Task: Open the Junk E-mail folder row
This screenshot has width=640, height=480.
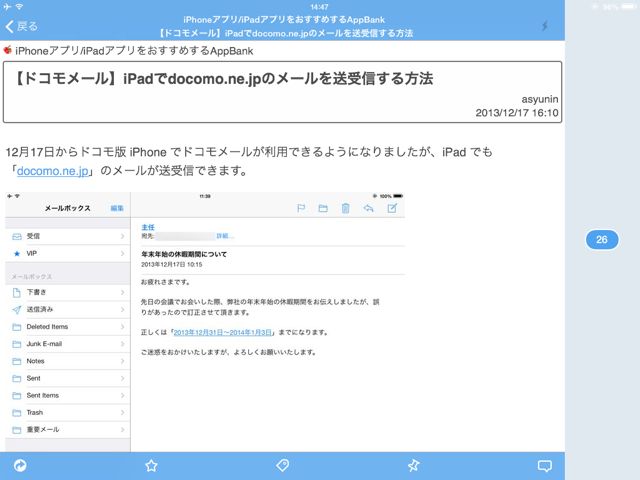Action: [x=68, y=344]
